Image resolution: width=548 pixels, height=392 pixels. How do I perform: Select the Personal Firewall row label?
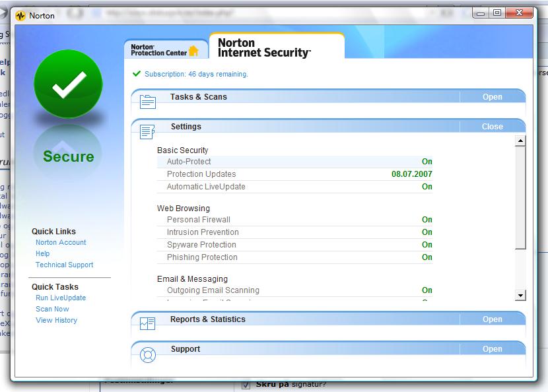point(199,219)
